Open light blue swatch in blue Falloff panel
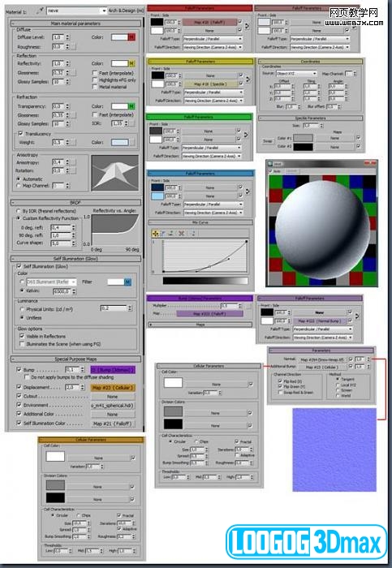Image resolution: width=392 pixels, height=568 pixels. click(x=157, y=196)
